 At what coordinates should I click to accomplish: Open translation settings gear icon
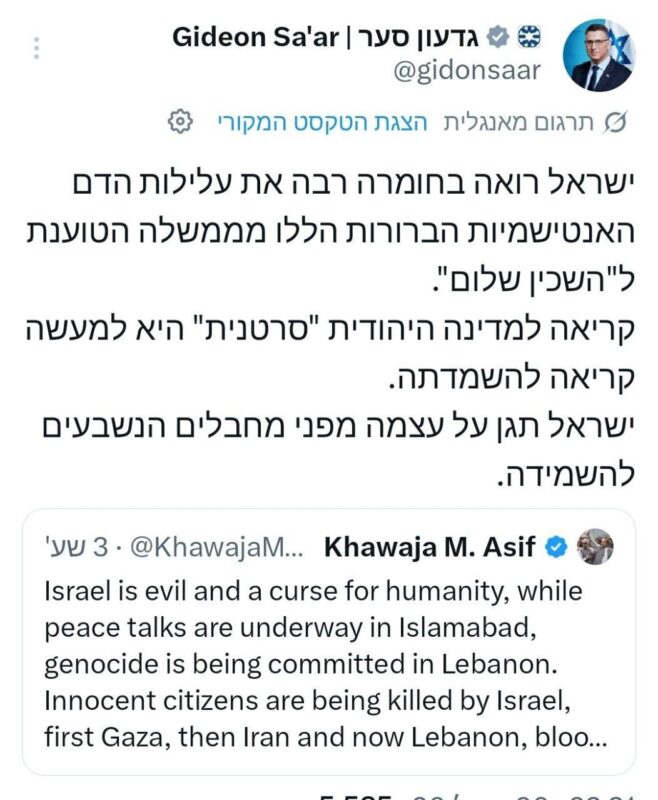(x=179, y=122)
